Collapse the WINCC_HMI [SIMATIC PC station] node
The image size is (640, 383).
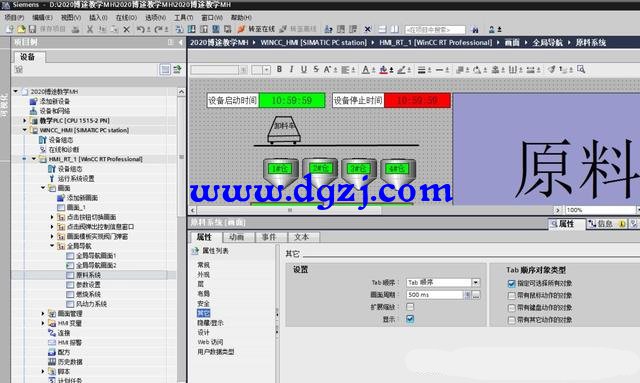(x=25, y=130)
